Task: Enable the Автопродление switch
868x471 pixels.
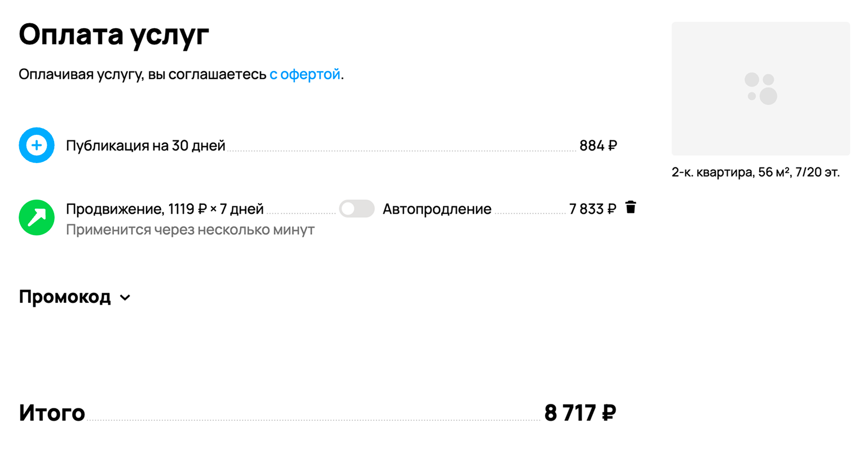Action: pos(357,209)
